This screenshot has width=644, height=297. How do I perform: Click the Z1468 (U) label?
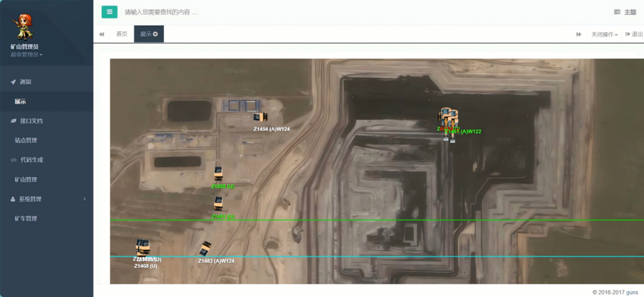(x=146, y=266)
